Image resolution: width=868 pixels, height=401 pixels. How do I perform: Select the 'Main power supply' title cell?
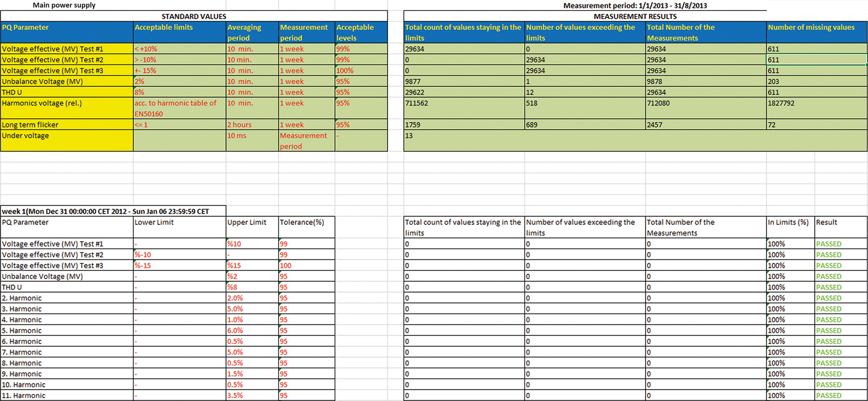(x=64, y=5)
